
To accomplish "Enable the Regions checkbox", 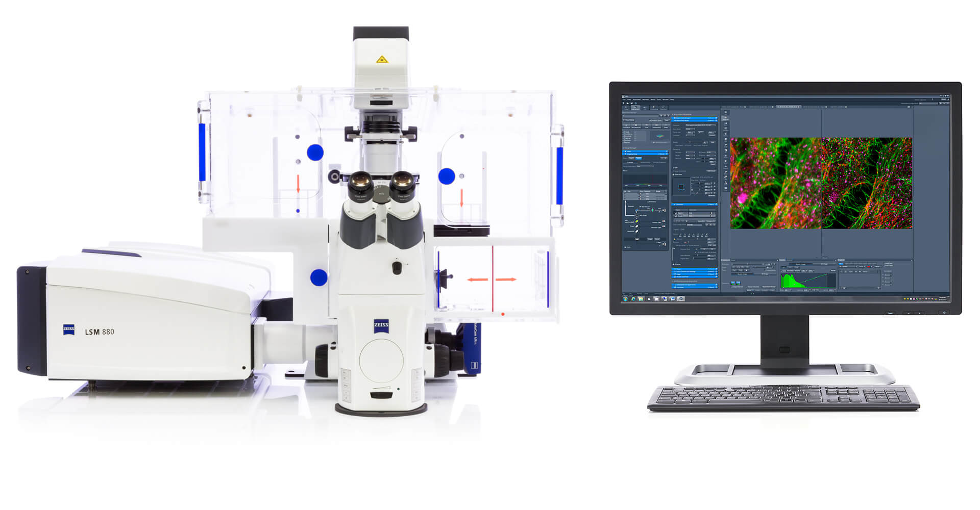I will pos(623,142).
